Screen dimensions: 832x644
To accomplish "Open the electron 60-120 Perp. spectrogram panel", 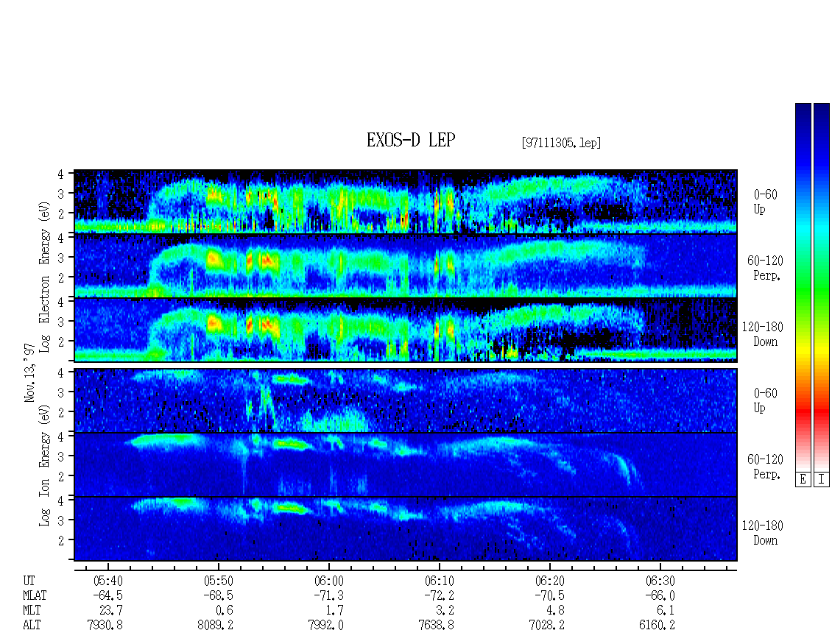I will (406, 265).
